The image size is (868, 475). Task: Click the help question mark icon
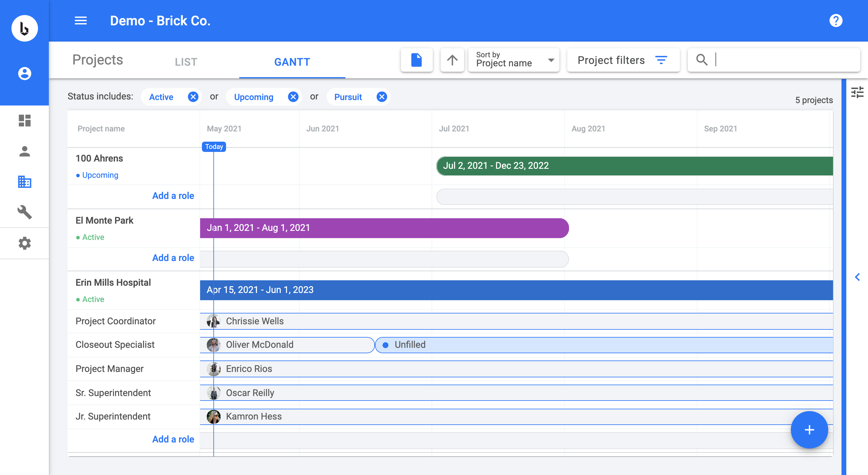coord(836,21)
